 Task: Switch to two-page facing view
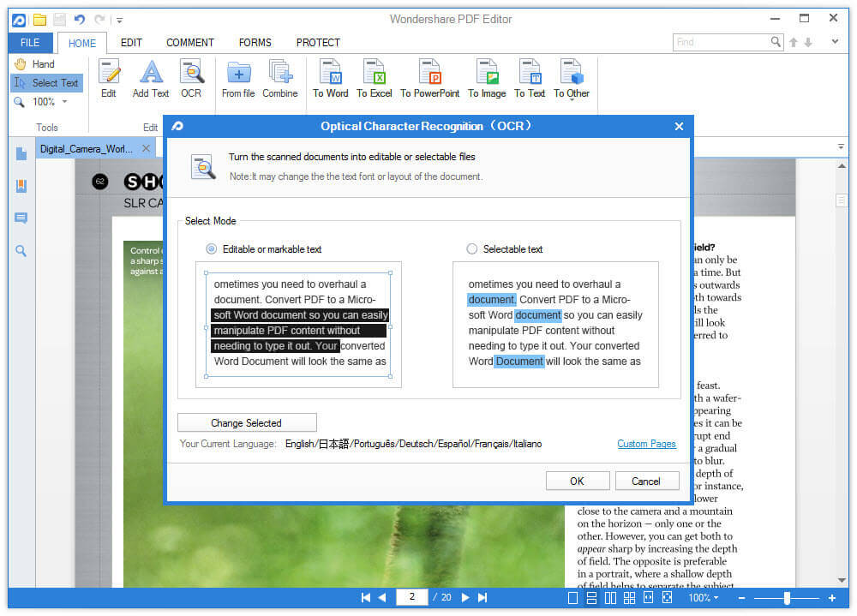(610, 598)
